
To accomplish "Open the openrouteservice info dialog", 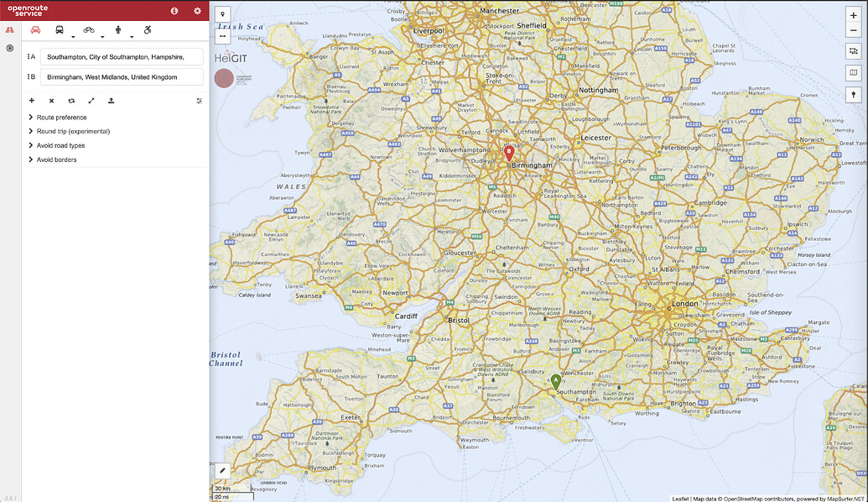I will point(174,11).
